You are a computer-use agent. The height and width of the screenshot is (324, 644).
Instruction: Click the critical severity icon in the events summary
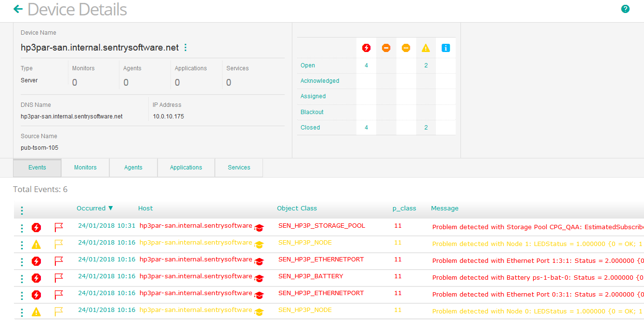tap(366, 48)
